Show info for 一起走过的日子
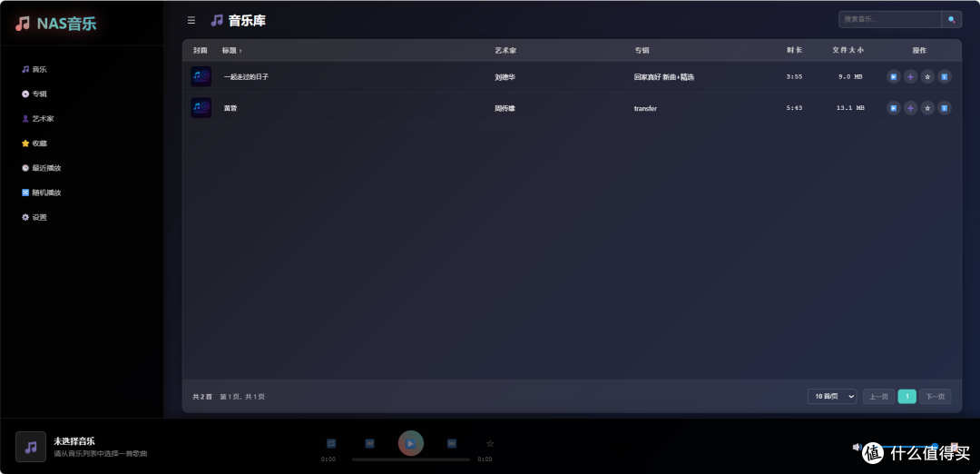The height and width of the screenshot is (474, 980). [x=945, y=77]
